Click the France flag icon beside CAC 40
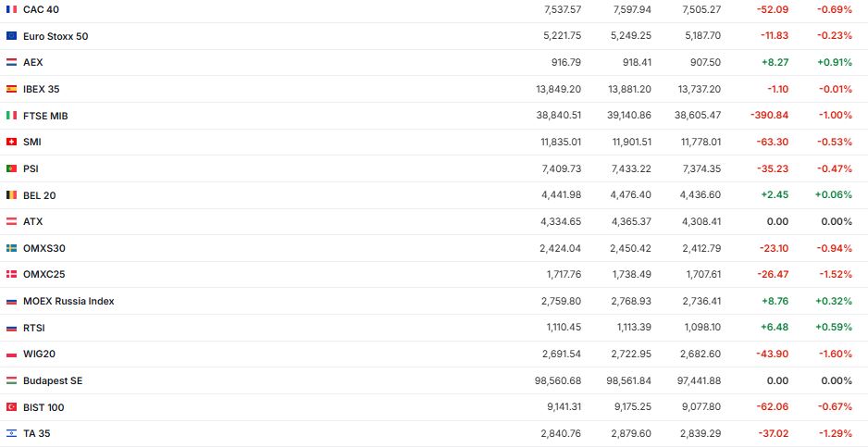868x448 pixels. 11,9
